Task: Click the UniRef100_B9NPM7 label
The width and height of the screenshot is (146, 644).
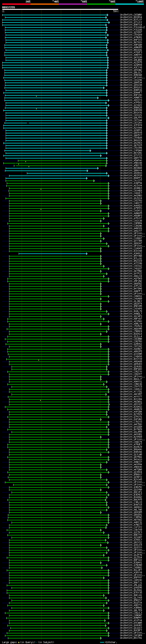Action: (131, 618)
